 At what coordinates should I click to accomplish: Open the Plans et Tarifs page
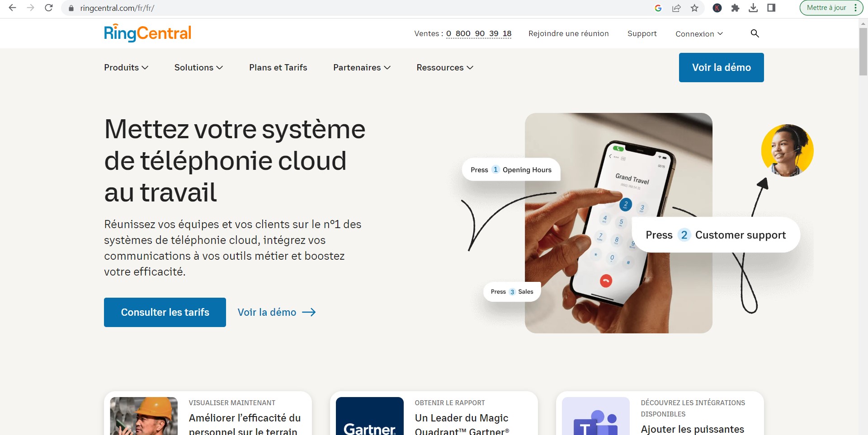pyautogui.click(x=278, y=67)
